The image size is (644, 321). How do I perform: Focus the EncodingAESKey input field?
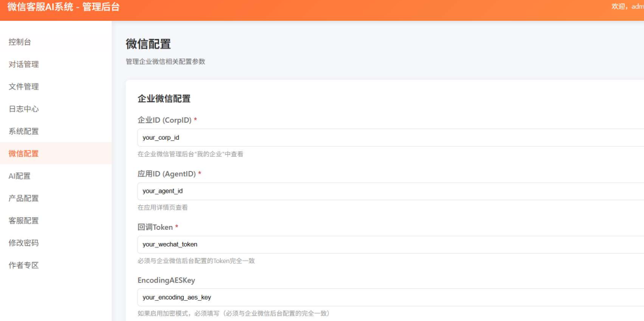[391, 297]
